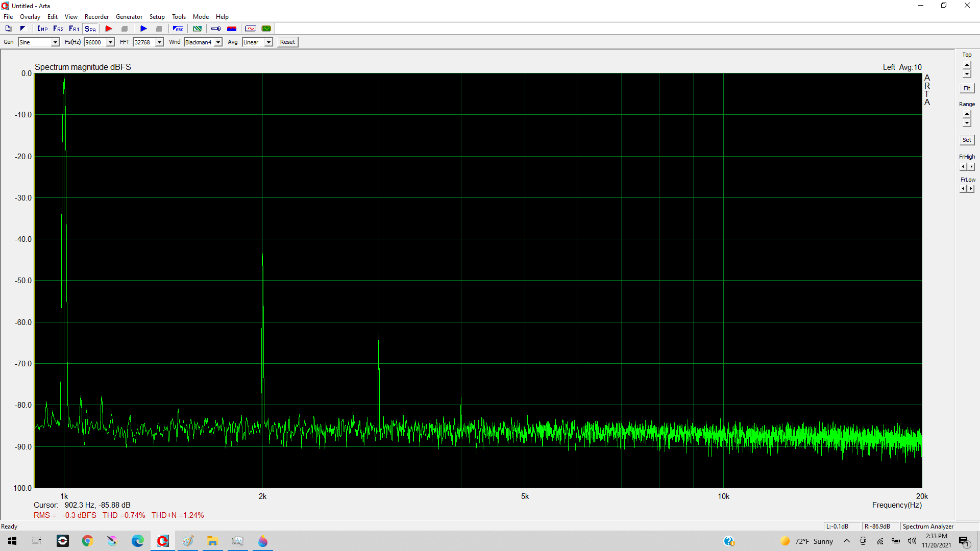Click the Arta app icon on taskbar
The height and width of the screenshot is (551, 980).
point(162,541)
